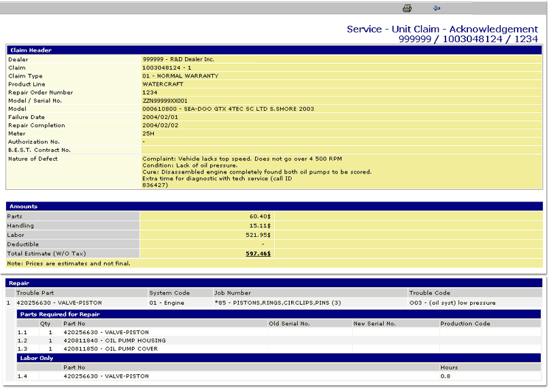Click the note about prices being estimates
The height and width of the screenshot is (392, 553).
(x=69, y=263)
